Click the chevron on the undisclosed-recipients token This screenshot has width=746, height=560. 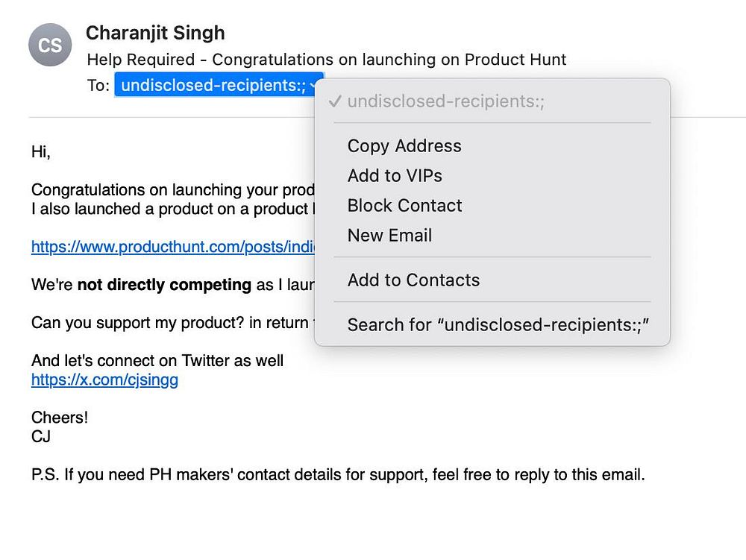coord(314,86)
